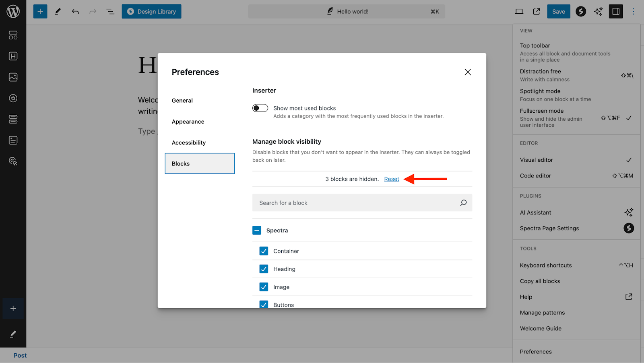Click the star badge icon in left sidebar

coord(13,98)
